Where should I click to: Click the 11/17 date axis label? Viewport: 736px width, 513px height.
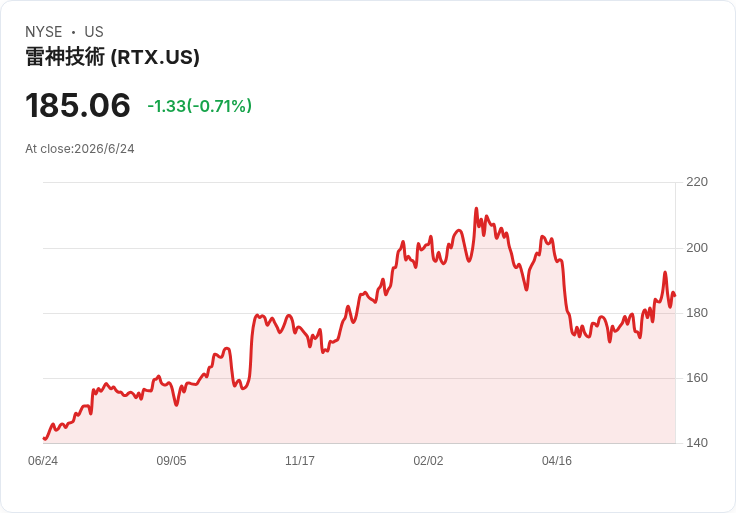click(300, 460)
